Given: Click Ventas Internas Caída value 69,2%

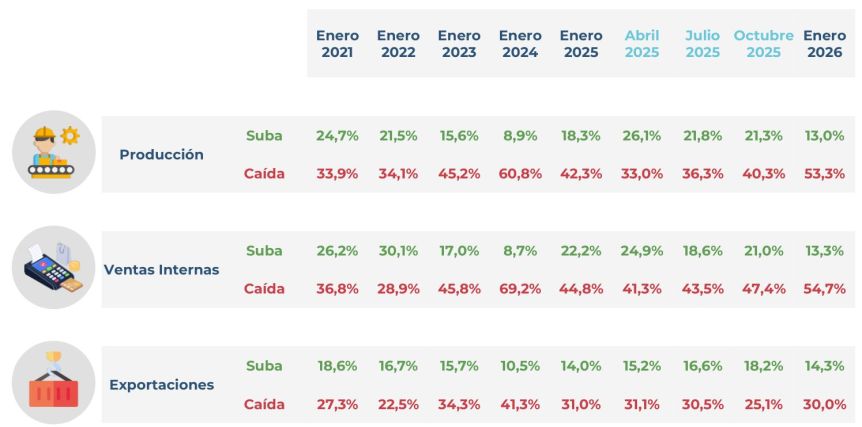Looking at the screenshot, I should (520, 289).
